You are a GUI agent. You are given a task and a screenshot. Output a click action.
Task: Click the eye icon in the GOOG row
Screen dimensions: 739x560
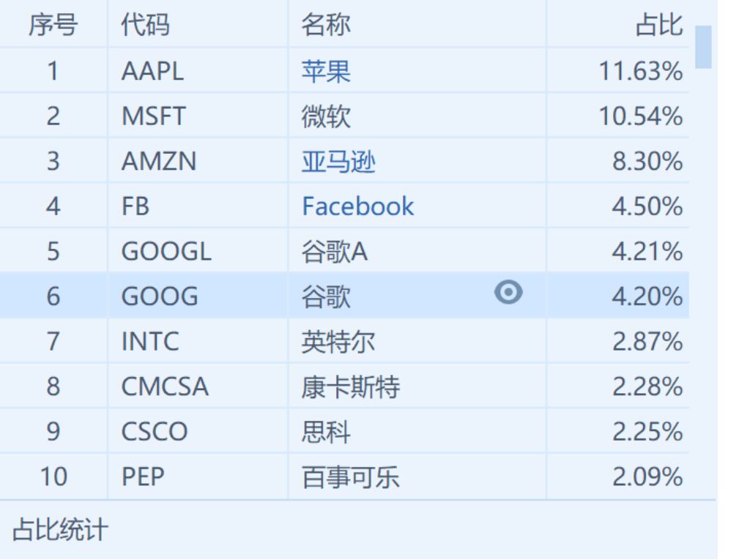coord(508,293)
